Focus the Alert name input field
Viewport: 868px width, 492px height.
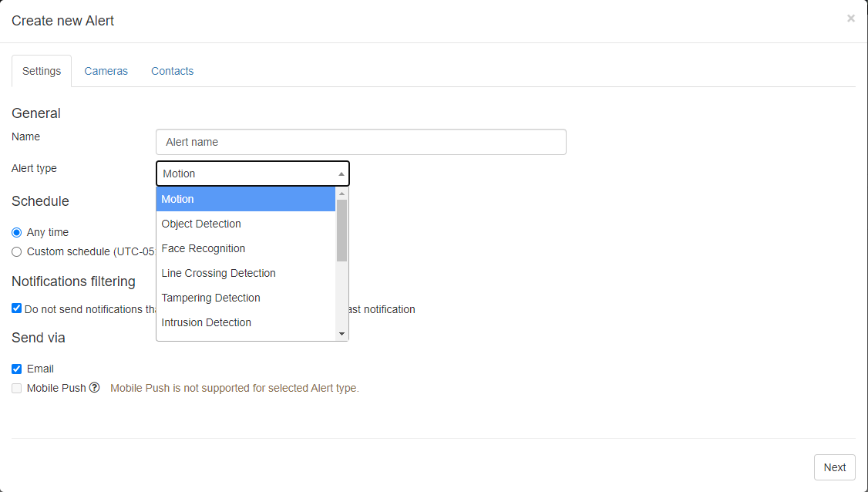[x=361, y=142]
